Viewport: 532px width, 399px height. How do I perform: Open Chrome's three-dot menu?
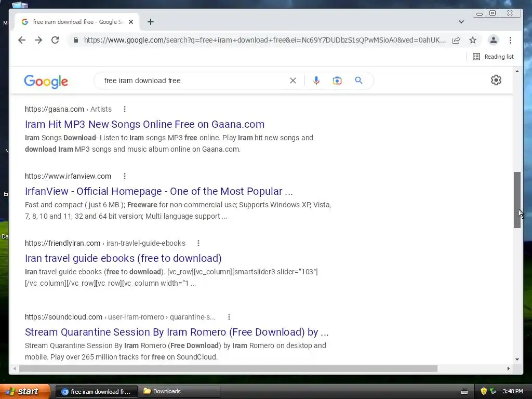(x=510, y=40)
